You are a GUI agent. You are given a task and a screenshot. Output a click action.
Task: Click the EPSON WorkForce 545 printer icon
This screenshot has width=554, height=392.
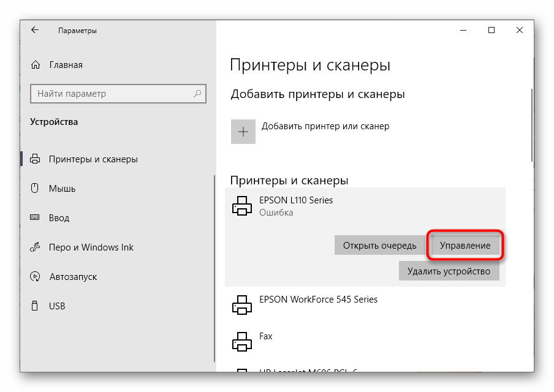[x=242, y=304]
